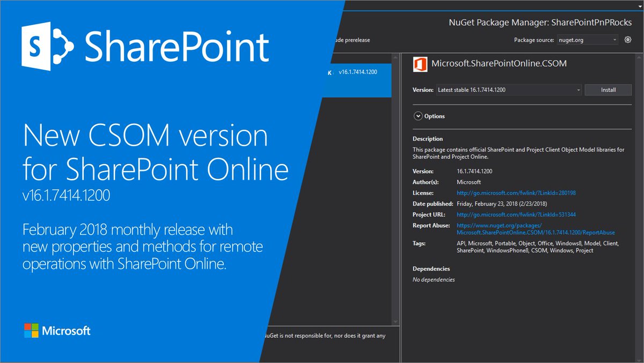Screen dimensions: 644x363
Task: Click the Microsoft four-square logo
Action: tap(31, 330)
